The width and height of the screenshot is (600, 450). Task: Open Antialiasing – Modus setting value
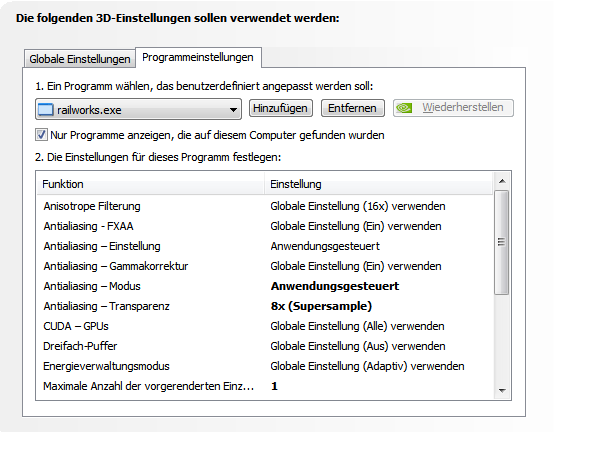(x=335, y=286)
